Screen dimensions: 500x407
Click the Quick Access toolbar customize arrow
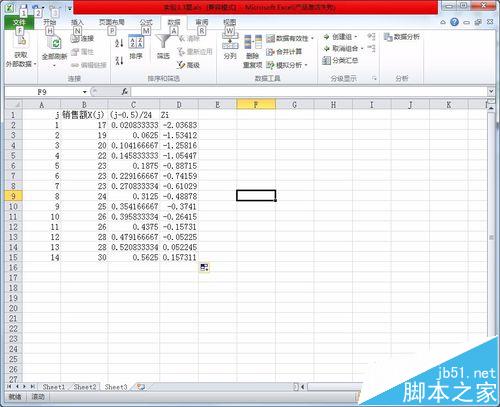point(70,8)
